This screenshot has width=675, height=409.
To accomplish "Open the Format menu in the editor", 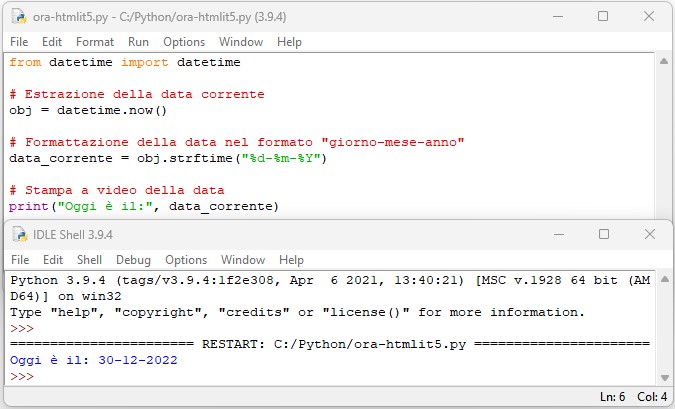I will 95,42.
